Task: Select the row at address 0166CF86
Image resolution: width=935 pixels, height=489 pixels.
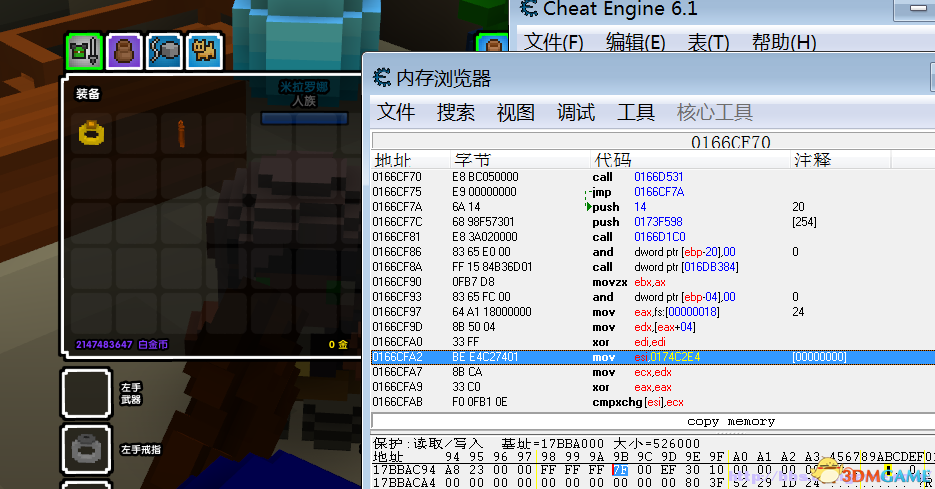Action: pyautogui.click(x=653, y=252)
